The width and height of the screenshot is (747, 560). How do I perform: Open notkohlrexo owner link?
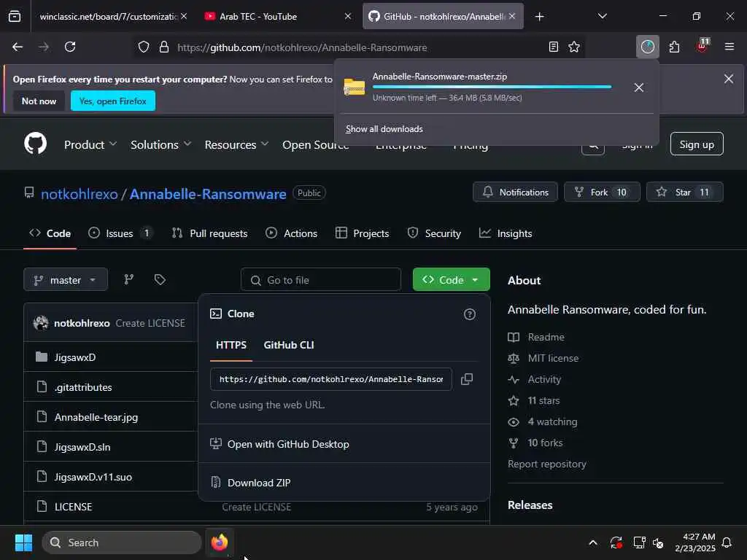pos(79,194)
